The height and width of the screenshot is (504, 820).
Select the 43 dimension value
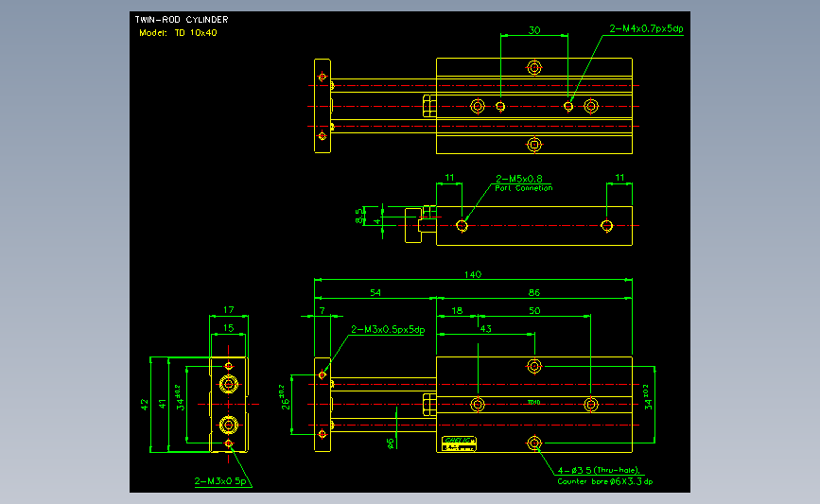[486, 329]
